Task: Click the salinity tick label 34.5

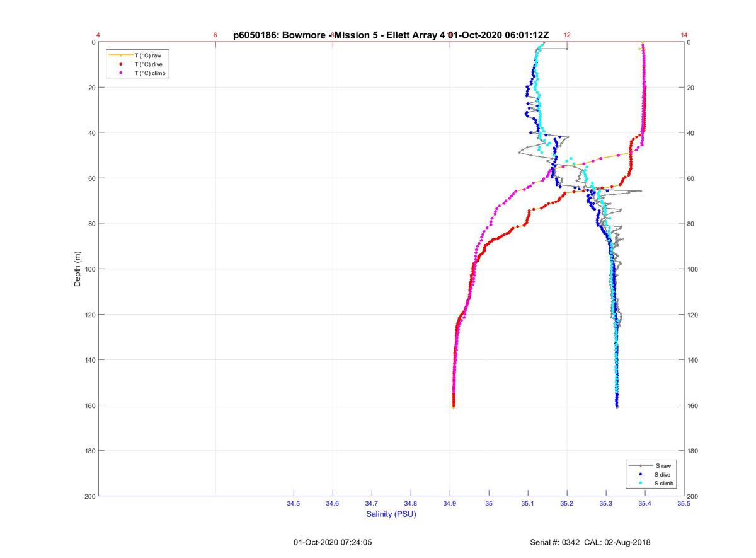Action: [x=294, y=504]
